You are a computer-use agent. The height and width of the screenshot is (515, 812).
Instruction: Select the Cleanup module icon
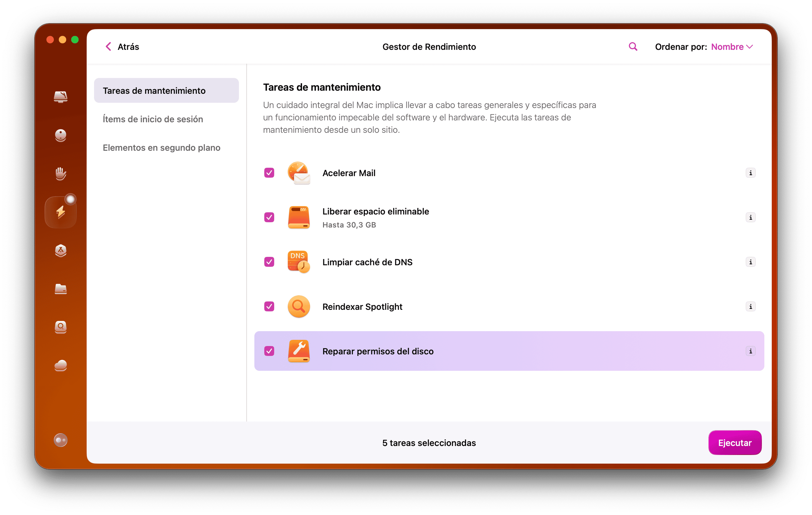61,135
